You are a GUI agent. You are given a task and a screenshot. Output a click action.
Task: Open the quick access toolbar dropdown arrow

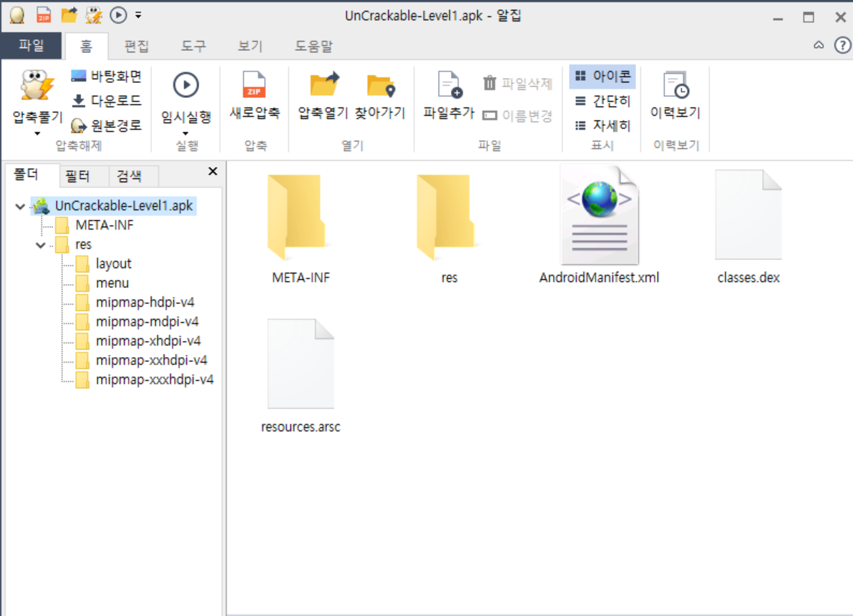click(138, 15)
